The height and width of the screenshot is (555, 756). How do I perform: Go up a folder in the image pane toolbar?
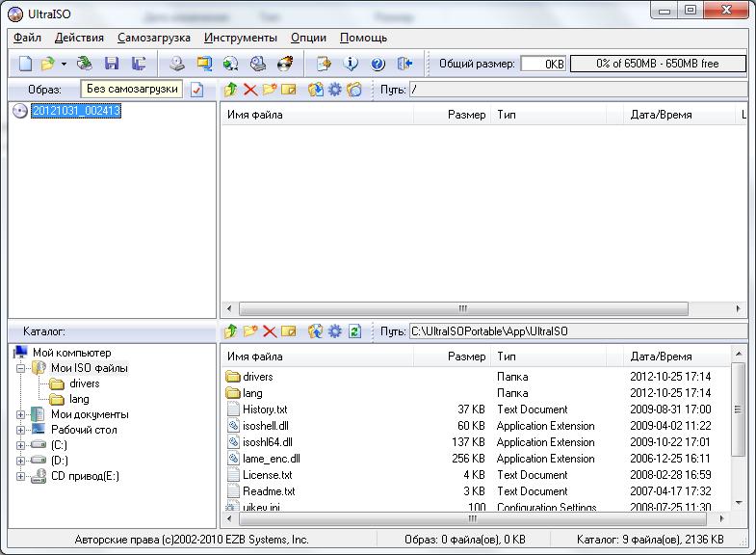pyautogui.click(x=230, y=90)
